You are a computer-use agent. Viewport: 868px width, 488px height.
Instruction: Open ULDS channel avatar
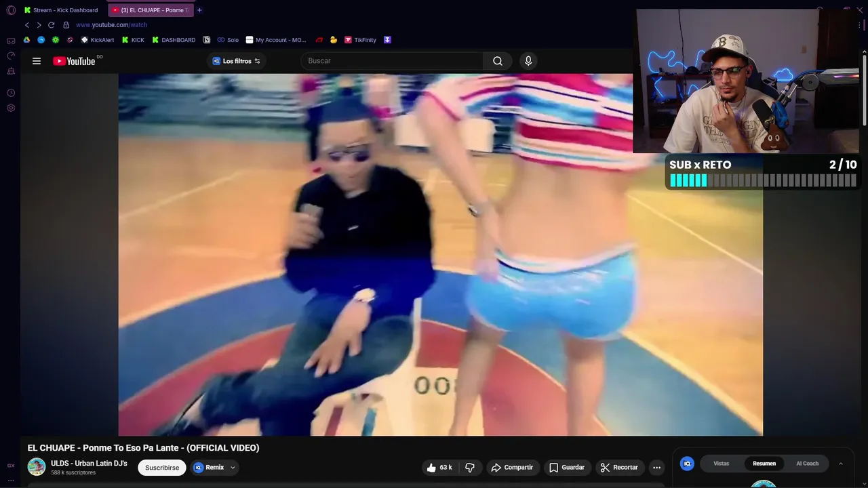pos(37,467)
